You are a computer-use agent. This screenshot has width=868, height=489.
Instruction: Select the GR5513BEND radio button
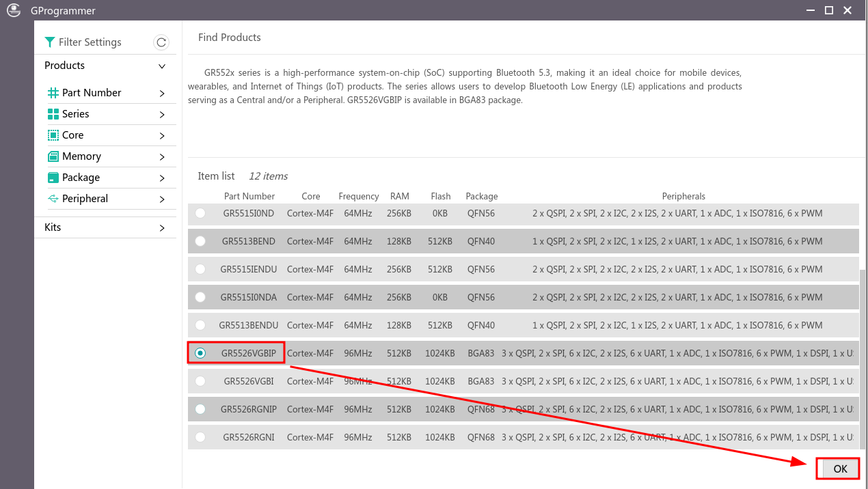coord(200,241)
